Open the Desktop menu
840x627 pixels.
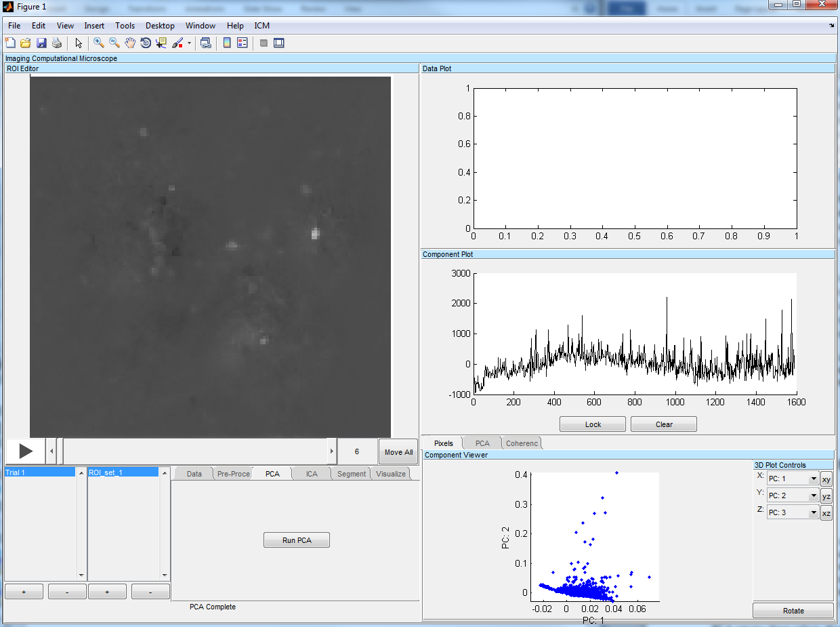tap(160, 26)
